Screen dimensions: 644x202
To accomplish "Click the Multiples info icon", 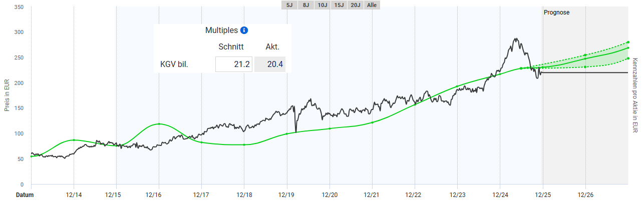I will tap(244, 30).
